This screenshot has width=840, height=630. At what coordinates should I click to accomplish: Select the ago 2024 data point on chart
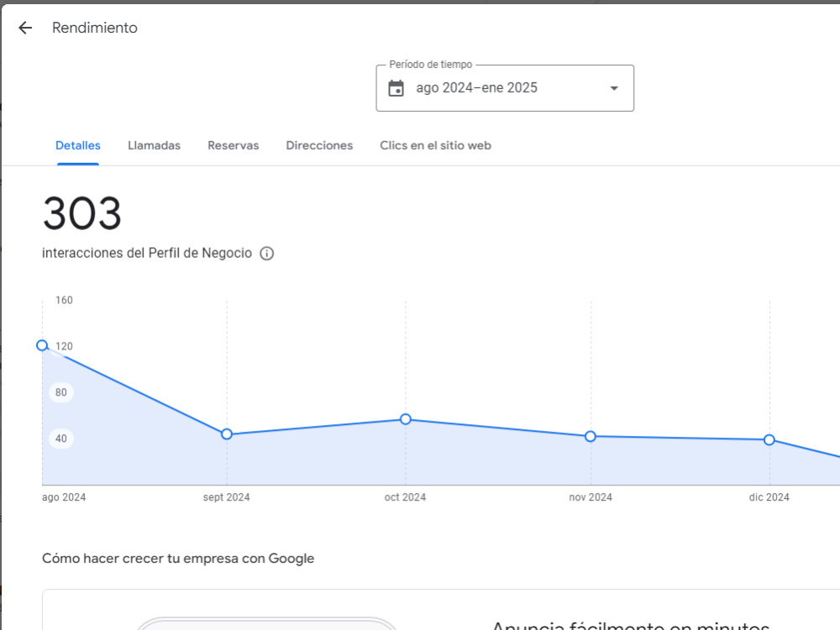(42, 345)
